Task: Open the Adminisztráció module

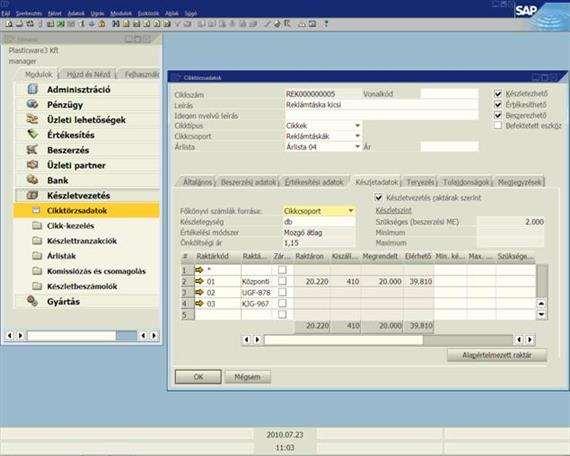Action: [x=87, y=89]
